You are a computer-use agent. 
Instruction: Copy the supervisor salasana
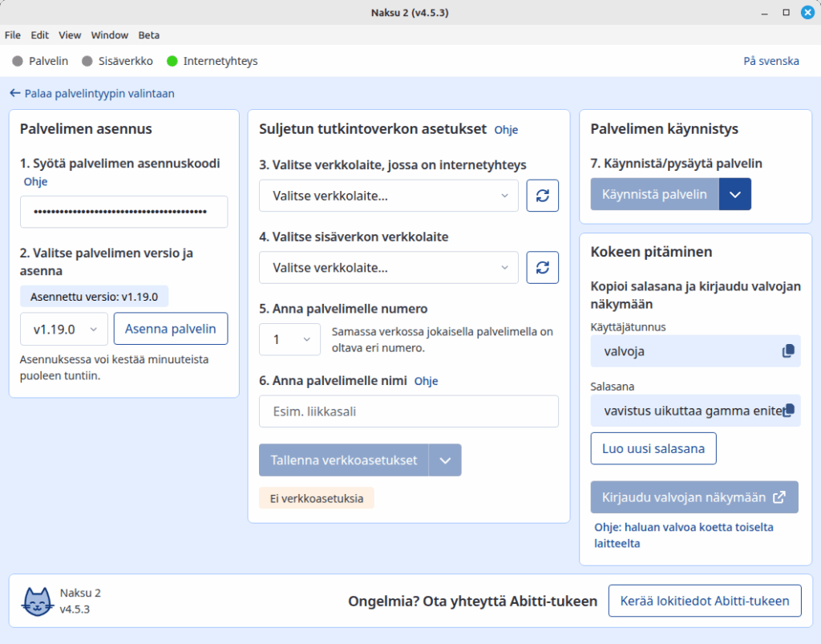point(787,410)
